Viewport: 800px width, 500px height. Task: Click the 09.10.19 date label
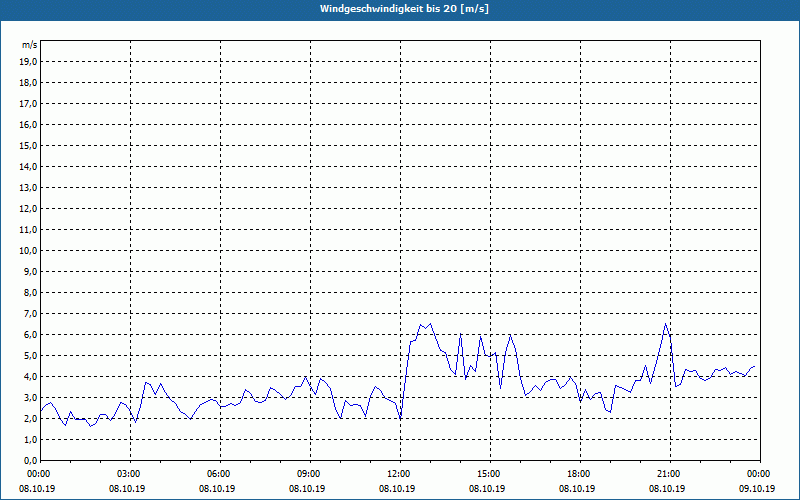pos(757,488)
